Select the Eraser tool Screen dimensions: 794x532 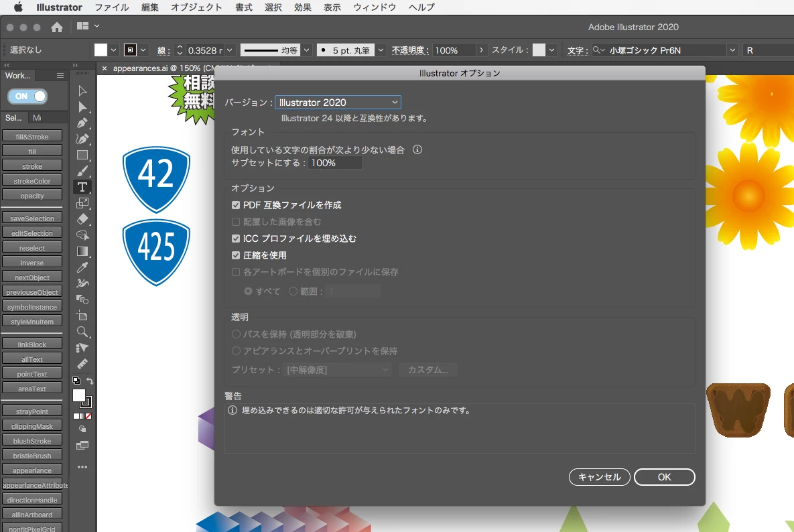click(82, 219)
